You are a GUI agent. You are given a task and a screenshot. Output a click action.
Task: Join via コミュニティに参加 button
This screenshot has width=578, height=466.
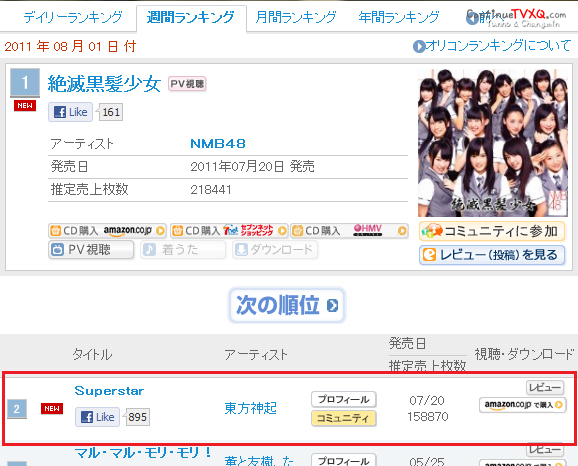click(492, 231)
